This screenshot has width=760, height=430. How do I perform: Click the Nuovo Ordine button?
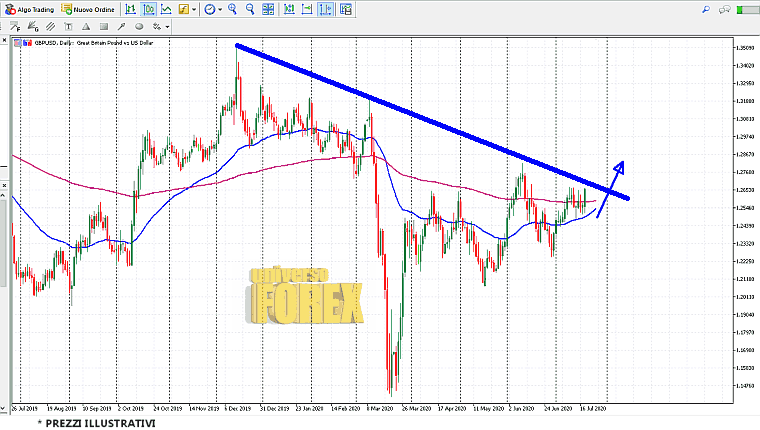pyautogui.click(x=88, y=9)
